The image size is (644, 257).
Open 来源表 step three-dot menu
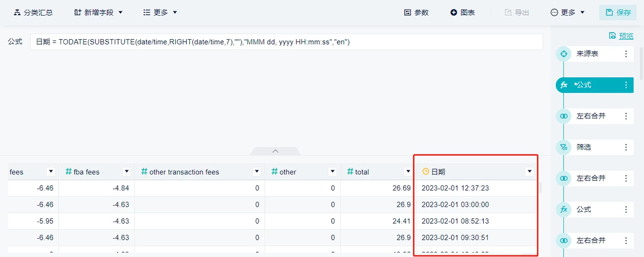[x=626, y=54]
